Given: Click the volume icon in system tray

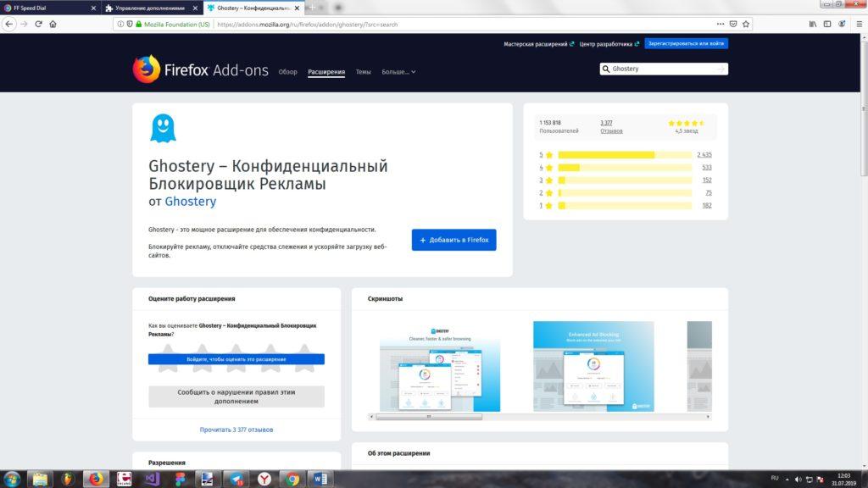Looking at the screenshot, I should coord(798,480).
